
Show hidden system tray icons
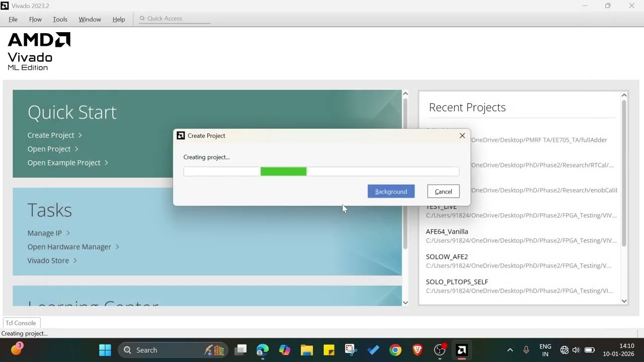pyautogui.click(x=510, y=350)
